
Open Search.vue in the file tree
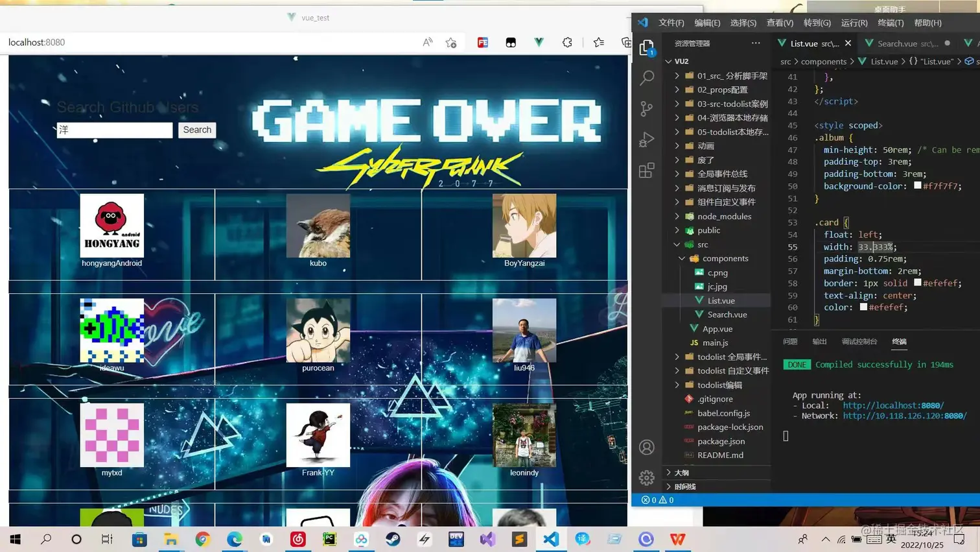(x=727, y=315)
